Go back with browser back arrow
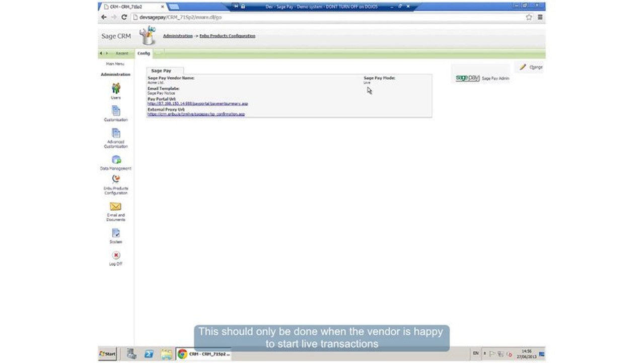This screenshot has width=644, height=363. coord(104,17)
